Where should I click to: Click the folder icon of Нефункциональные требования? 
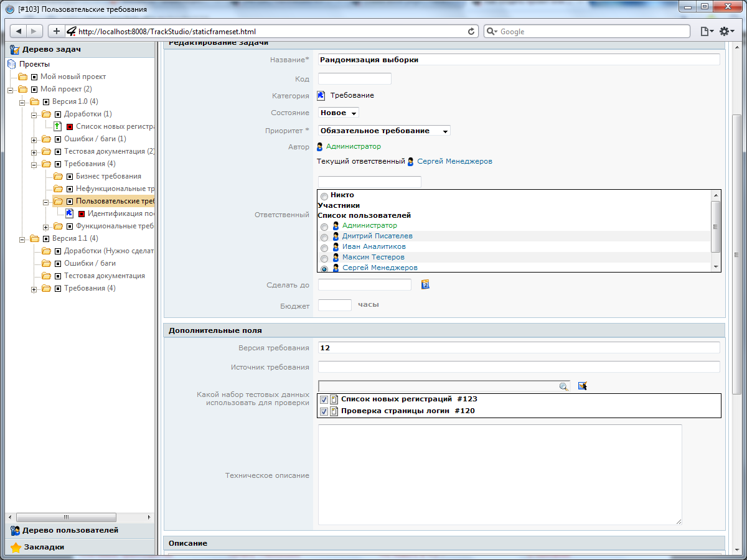tap(58, 189)
